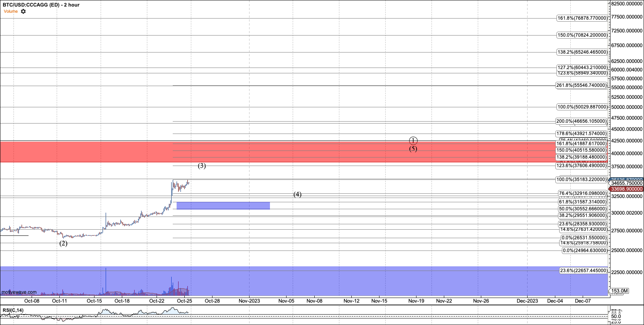Click red price tag 33698.900000

(627, 189)
